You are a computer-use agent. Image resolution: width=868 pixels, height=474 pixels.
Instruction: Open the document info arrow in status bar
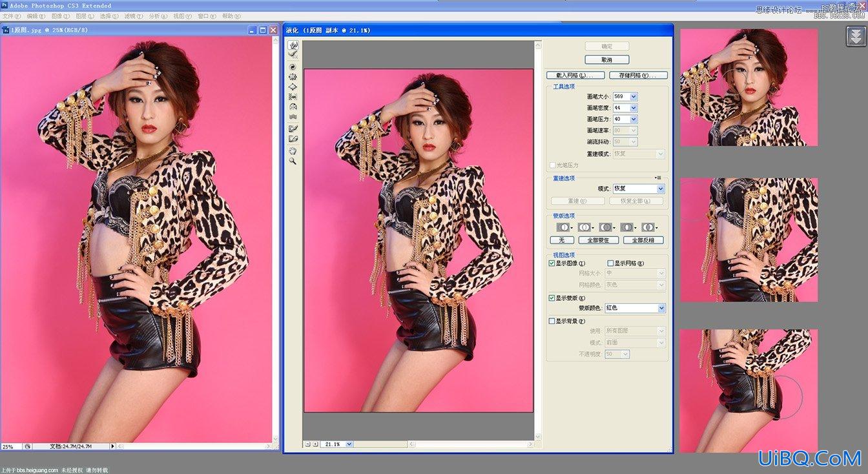coord(112,446)
